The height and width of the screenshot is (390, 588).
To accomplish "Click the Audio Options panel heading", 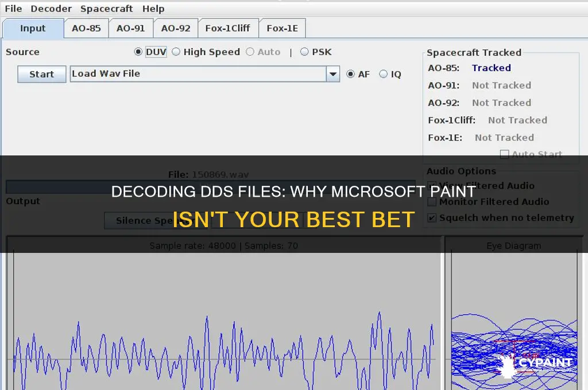I will tap(461, 171).
